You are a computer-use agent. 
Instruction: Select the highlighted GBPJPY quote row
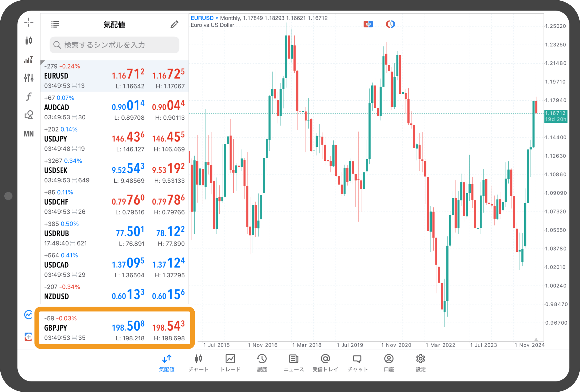pos(115,328)
